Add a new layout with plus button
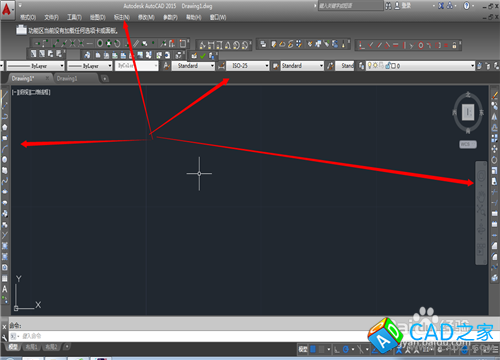This screenshot has width=500, height=360. coord(67,347)
